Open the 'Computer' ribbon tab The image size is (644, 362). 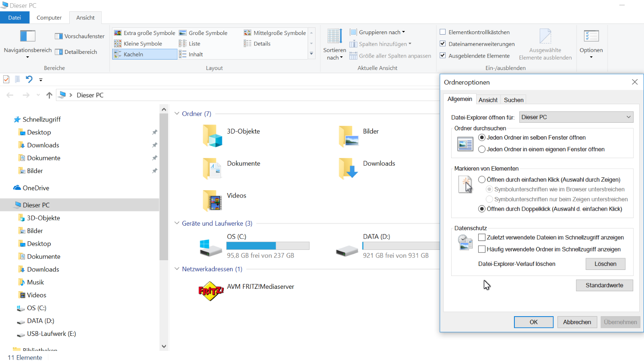coord(49,17)
